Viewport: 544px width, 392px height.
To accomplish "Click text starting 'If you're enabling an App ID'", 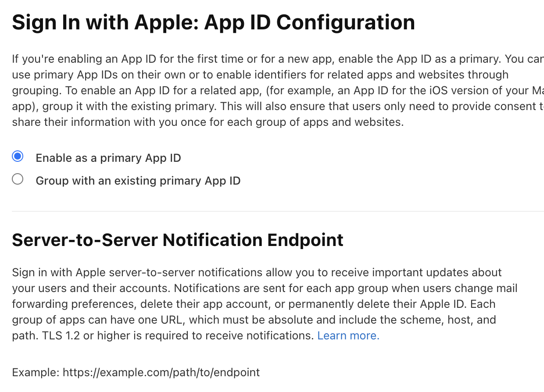I will pos(278,90).
